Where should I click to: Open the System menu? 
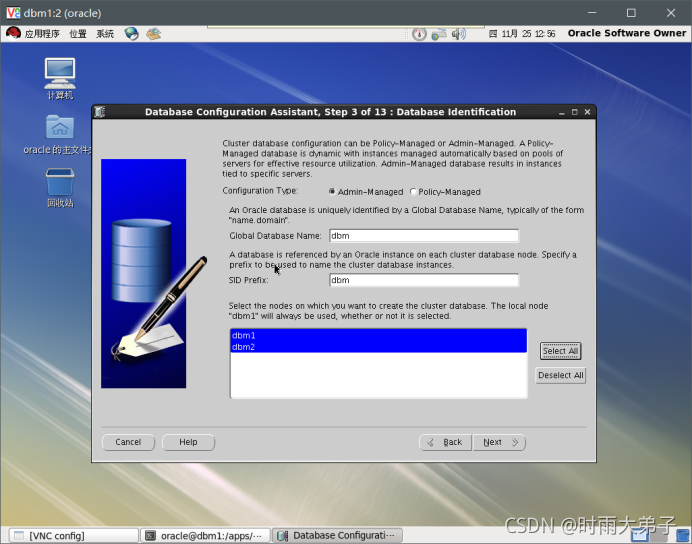tap(105, 34)
